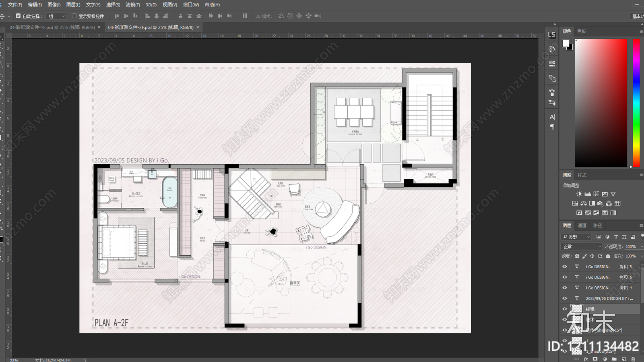Open the Color panel options menu
Screen dimensions: 644x362
(x=641, y=31)
